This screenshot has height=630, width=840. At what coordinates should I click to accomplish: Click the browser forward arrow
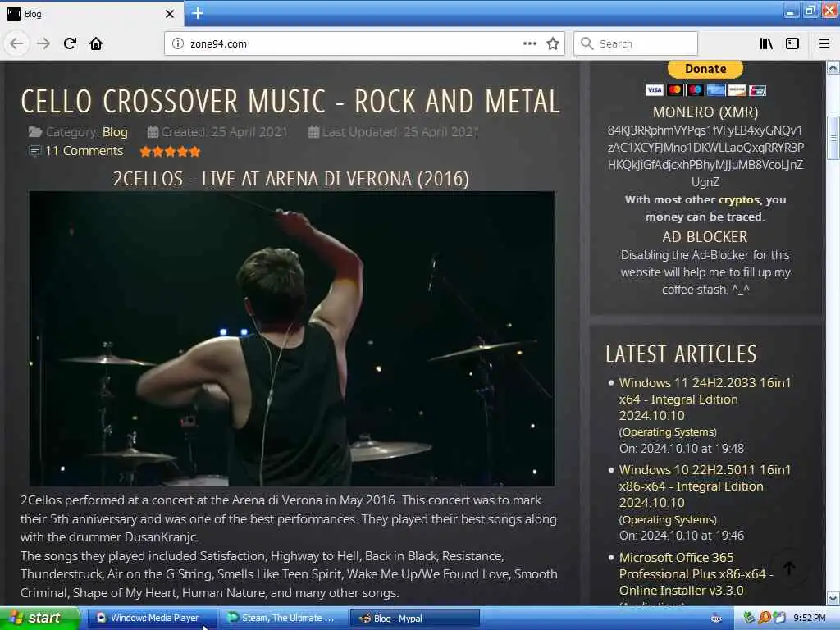(43, 43)
